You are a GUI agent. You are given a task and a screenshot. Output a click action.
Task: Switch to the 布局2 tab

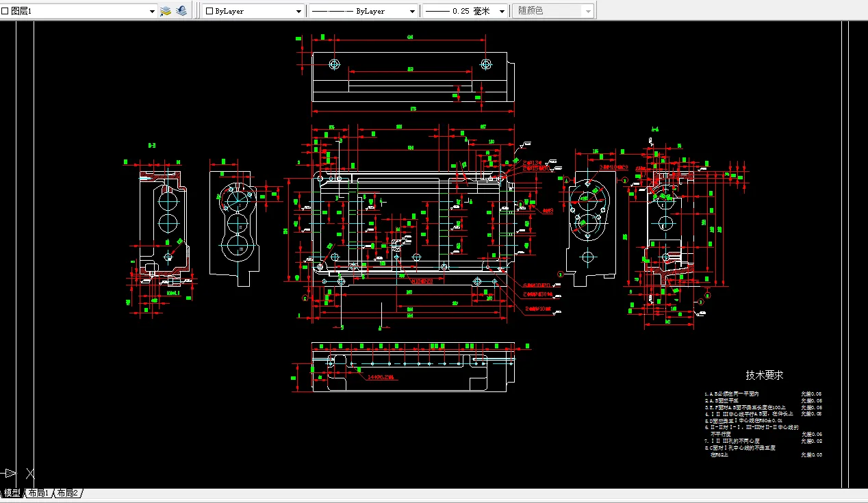[x=67, y=493]
